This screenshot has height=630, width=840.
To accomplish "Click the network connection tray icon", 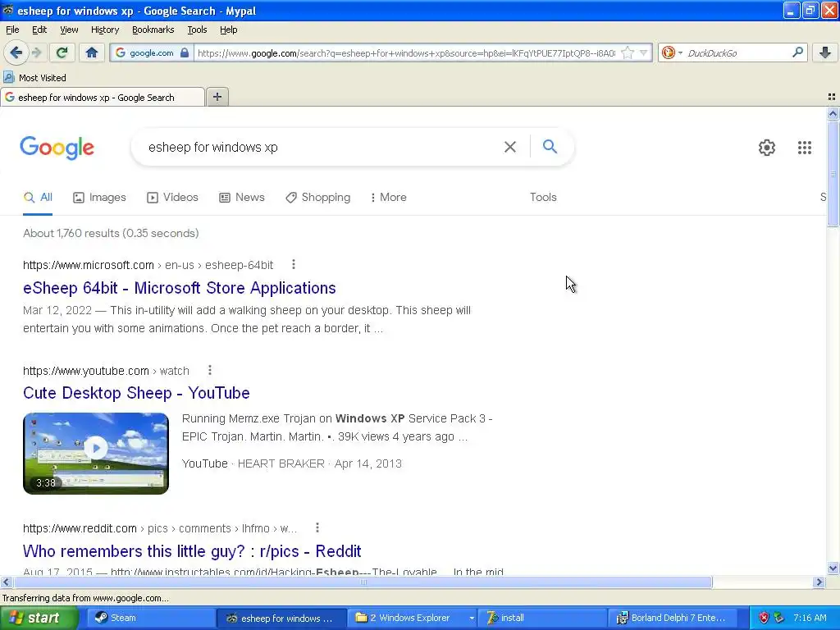I will [x=778, y=618].
